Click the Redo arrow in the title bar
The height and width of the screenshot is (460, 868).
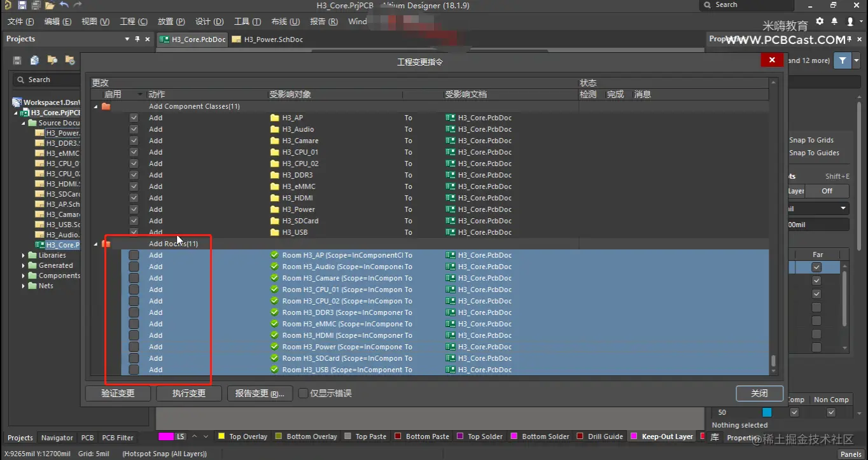(78, 5)
